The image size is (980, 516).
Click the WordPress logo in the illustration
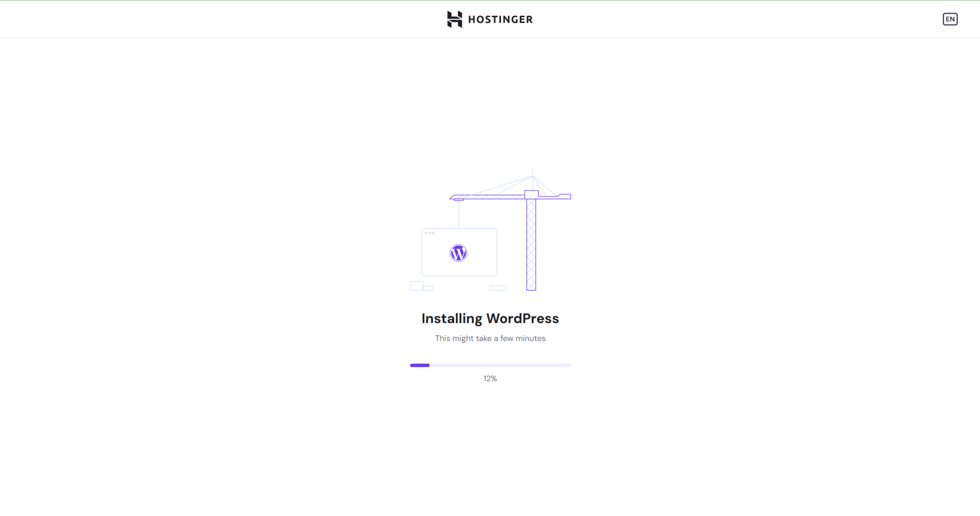pyautogui.click(x=458, y=253)
